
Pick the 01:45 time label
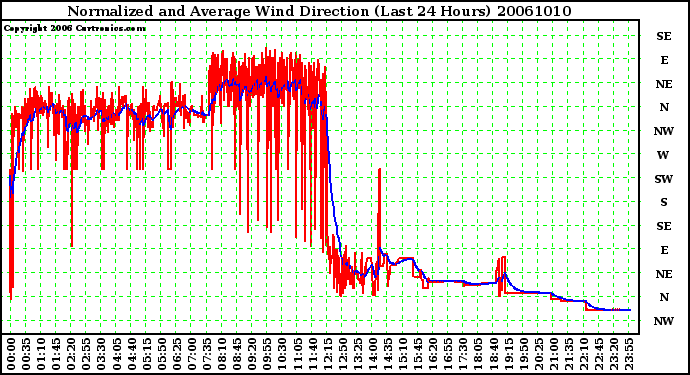pyautogui.click(x=56, y=354)
